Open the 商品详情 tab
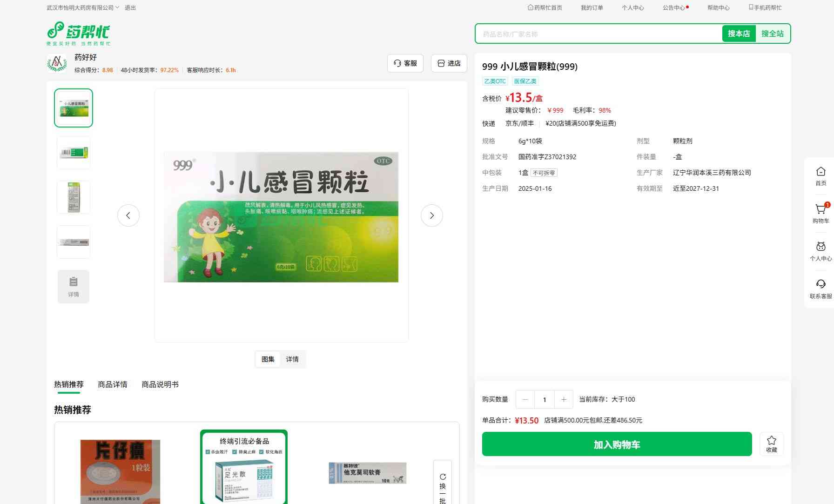 112,384
